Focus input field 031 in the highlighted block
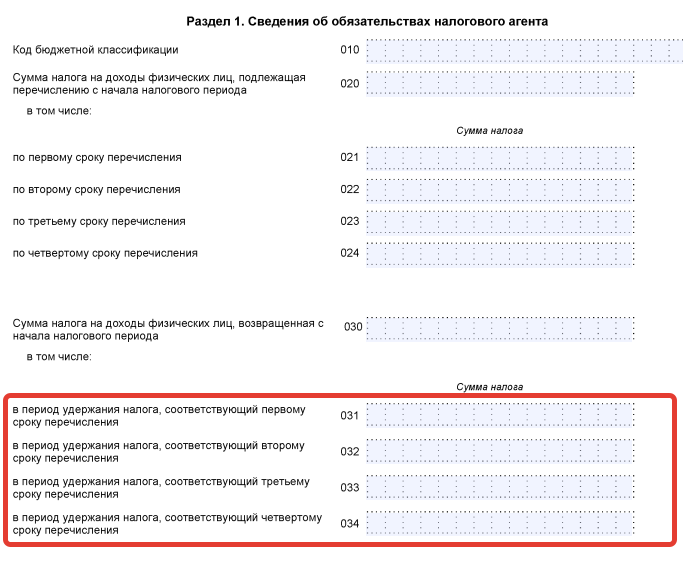Image resolution: width=683 pixels, height=566 pixels. click(x=500, y=415)
